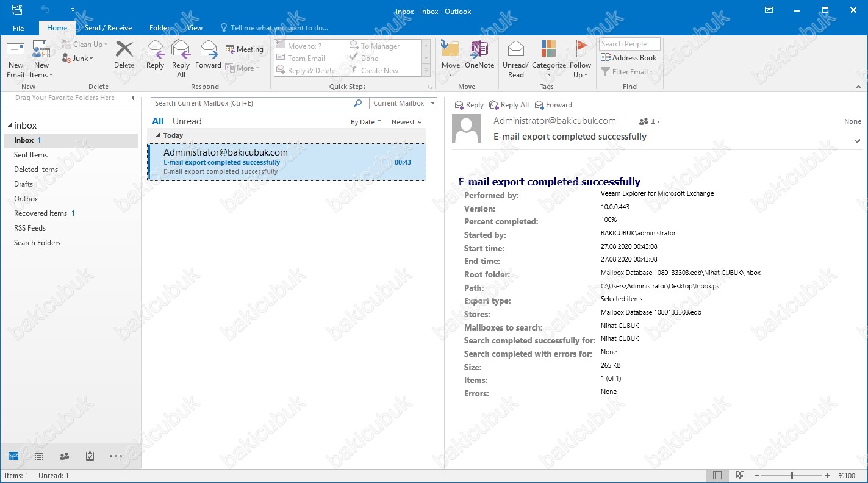Click the Filter Email funnel
Screen dimensions: 868x483
(606, 72)
